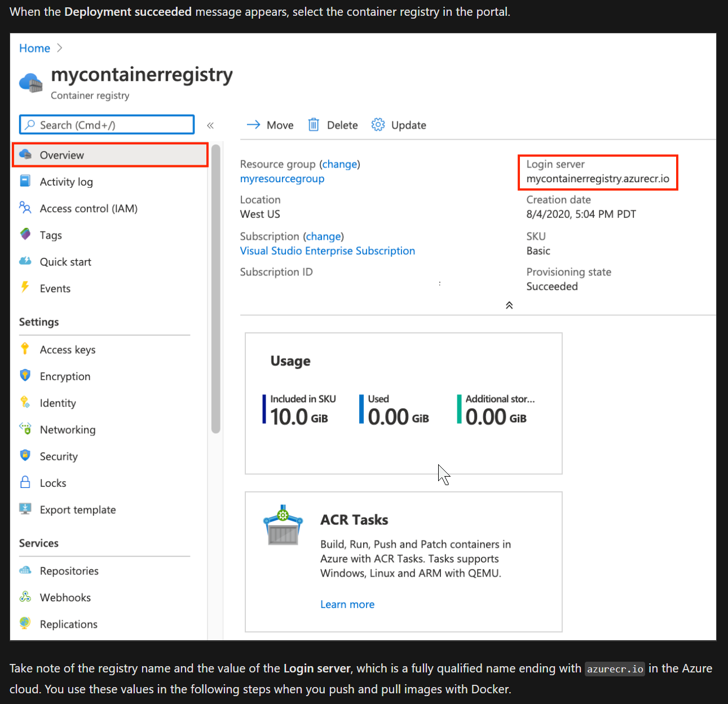Screen dimensions: 728x704
Task: Click the West US location value
Action: coord(260,214)
